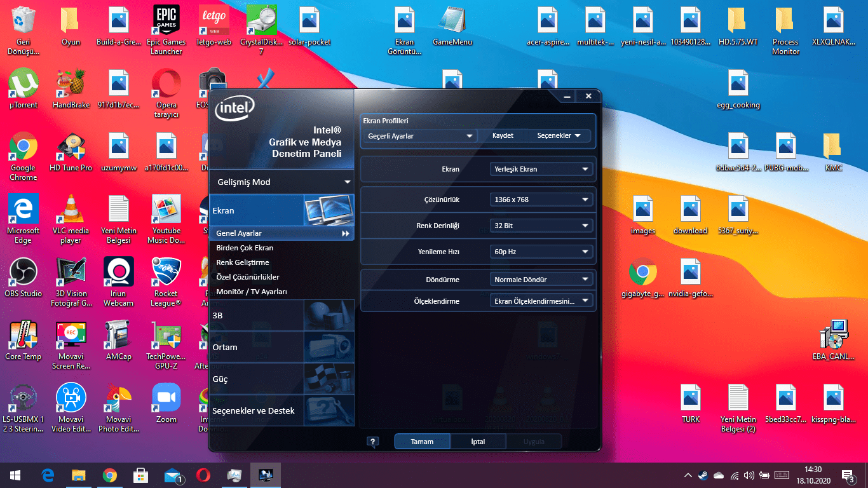Click the Kaydet button
Image resolution: width=868 pixels, height=488 pixels.
(x=503, y=136)
